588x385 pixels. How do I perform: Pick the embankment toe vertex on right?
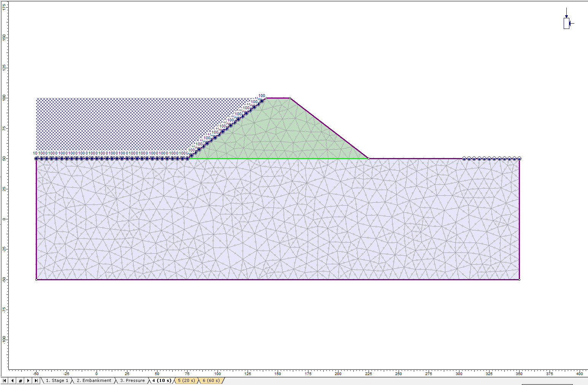369,158
